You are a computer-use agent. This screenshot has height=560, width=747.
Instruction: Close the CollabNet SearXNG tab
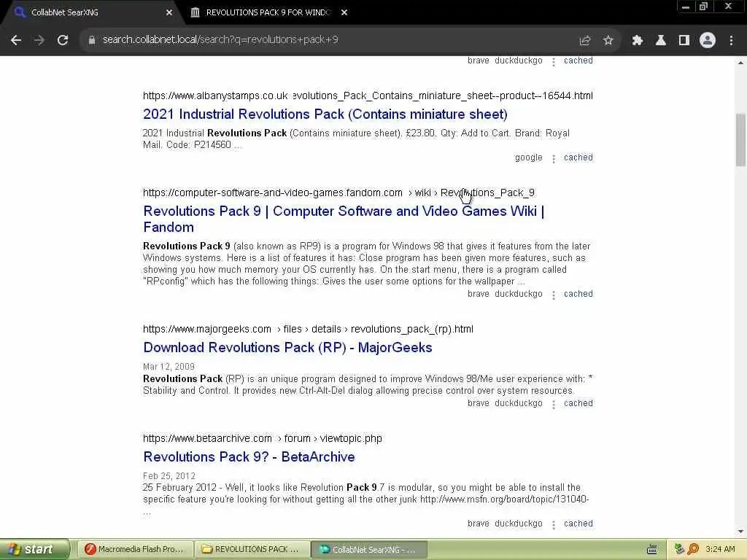(x=169, y=12)
